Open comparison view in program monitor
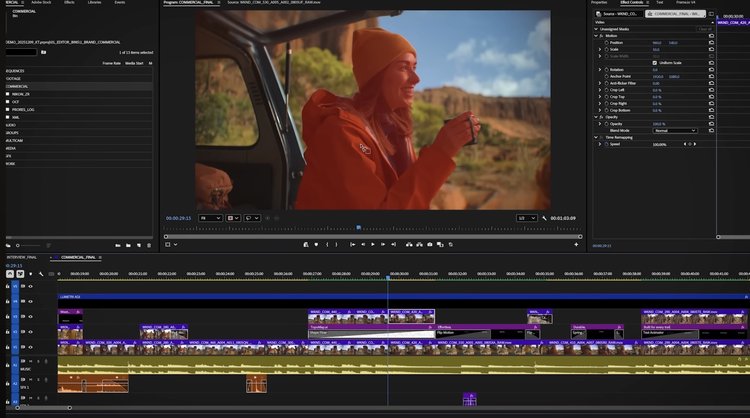 tap(440, 244)
